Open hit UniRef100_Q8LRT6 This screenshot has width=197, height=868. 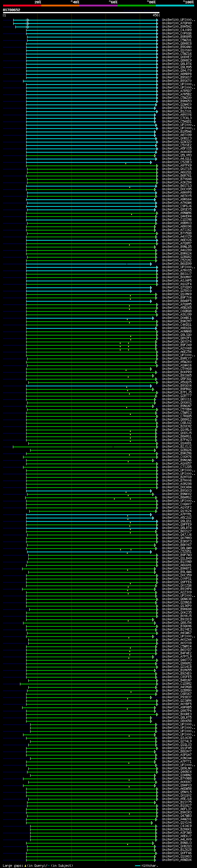177,64
